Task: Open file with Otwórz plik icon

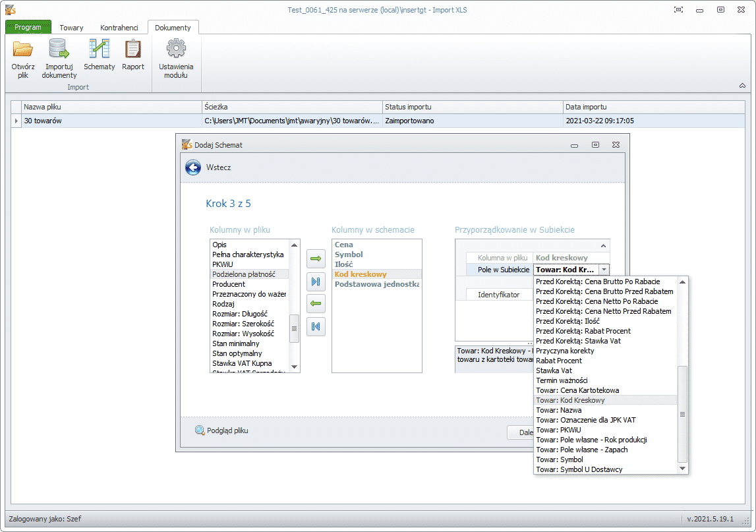Action: 22,49
